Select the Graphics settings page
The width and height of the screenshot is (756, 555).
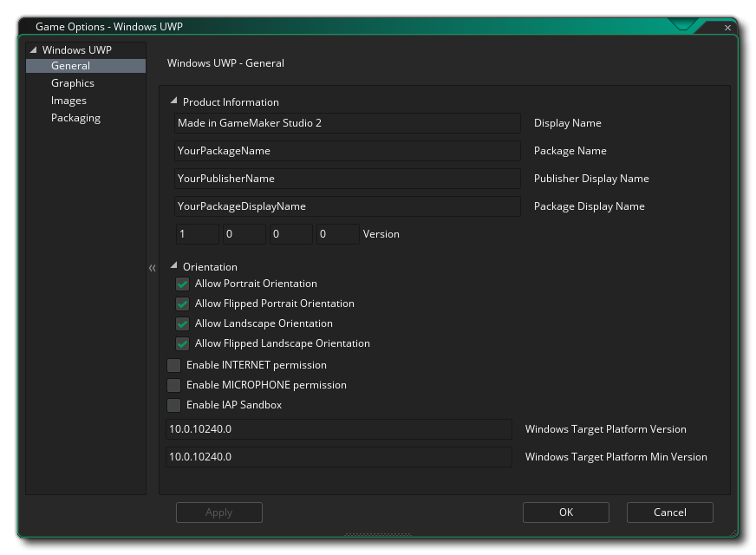(x=73, y=82)
